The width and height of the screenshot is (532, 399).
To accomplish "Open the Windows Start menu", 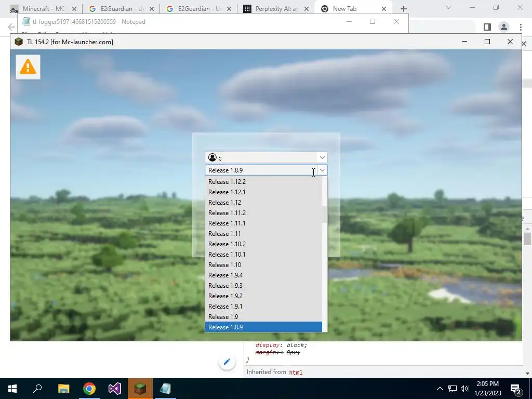I will click(12, 389).
